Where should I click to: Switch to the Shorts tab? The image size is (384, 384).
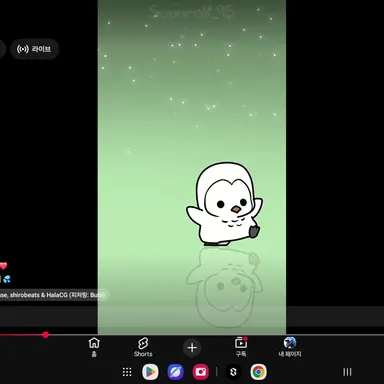point(143,347)
